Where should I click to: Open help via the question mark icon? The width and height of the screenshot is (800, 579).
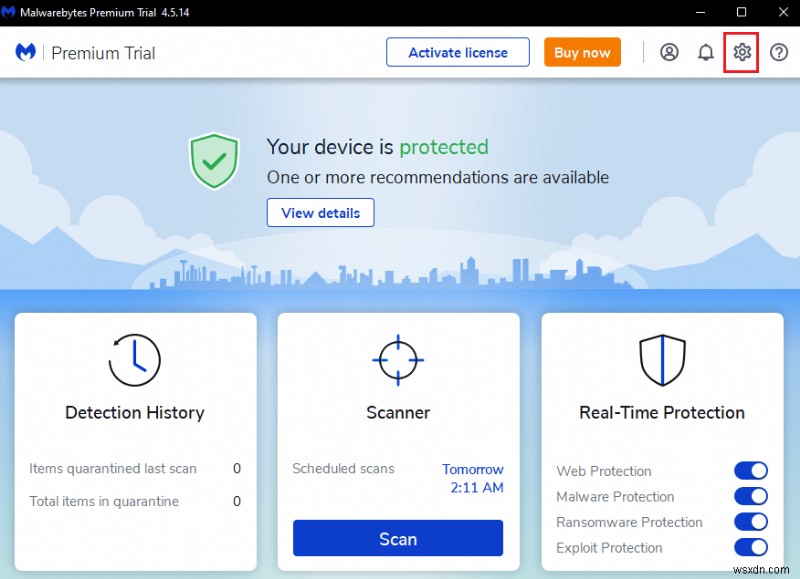click(x=777, y=52)
